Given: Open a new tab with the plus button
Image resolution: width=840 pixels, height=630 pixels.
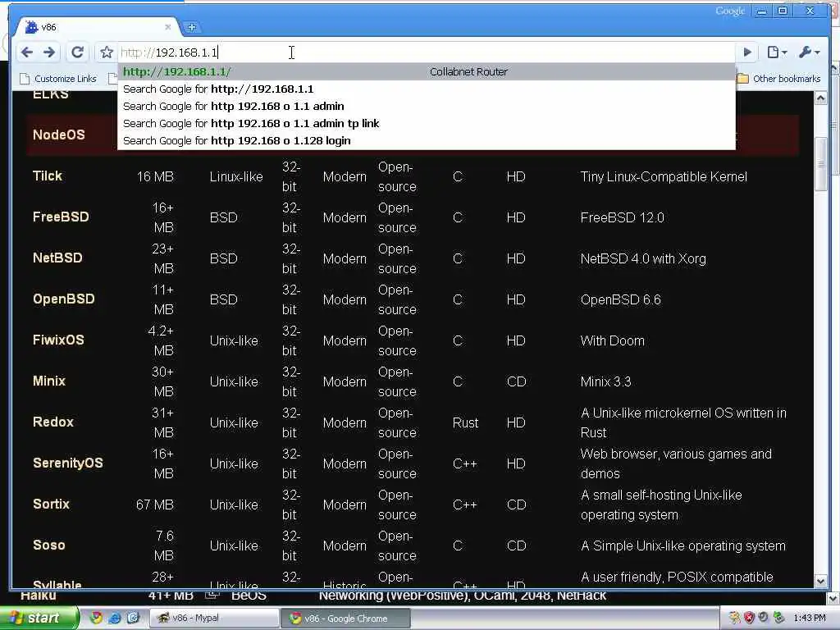Looking at the screenshot, I should (x=191, y=27).
